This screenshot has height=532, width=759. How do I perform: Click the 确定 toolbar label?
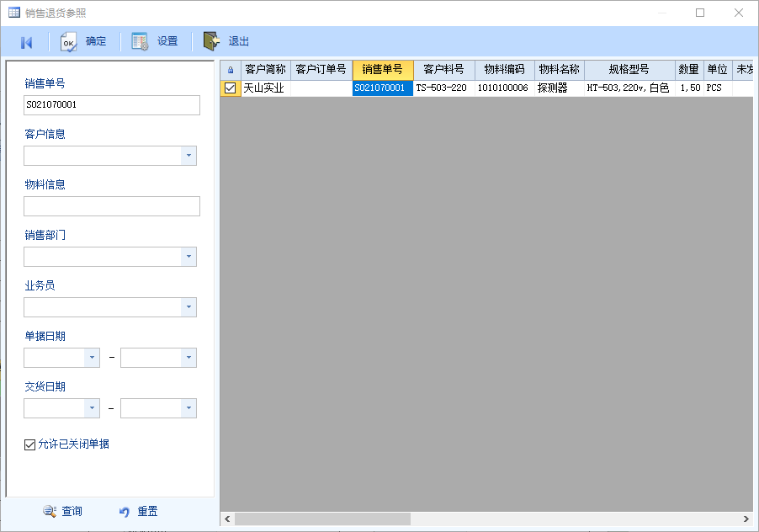96,41
